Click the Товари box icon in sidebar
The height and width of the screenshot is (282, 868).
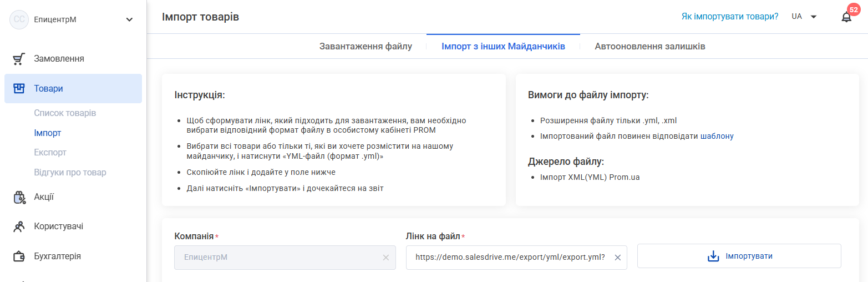[19, 89]
